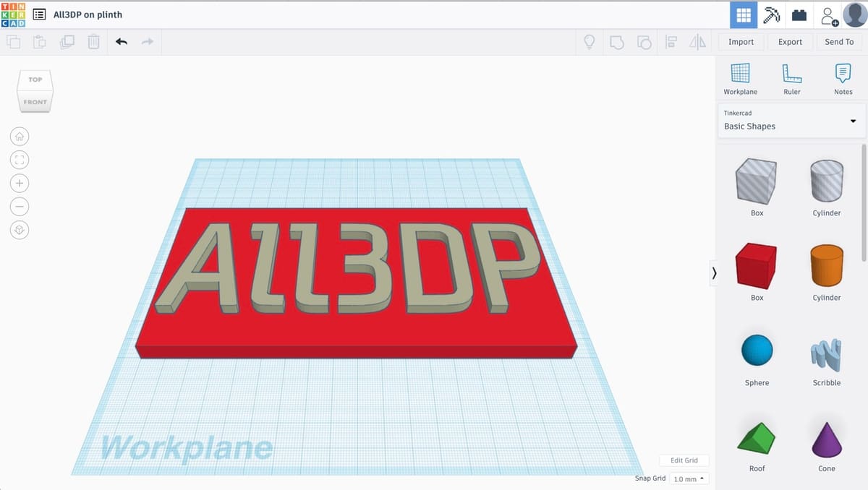This screenshot has width=868, height=490.
Task: Click the Home view button
Action: 20,136
